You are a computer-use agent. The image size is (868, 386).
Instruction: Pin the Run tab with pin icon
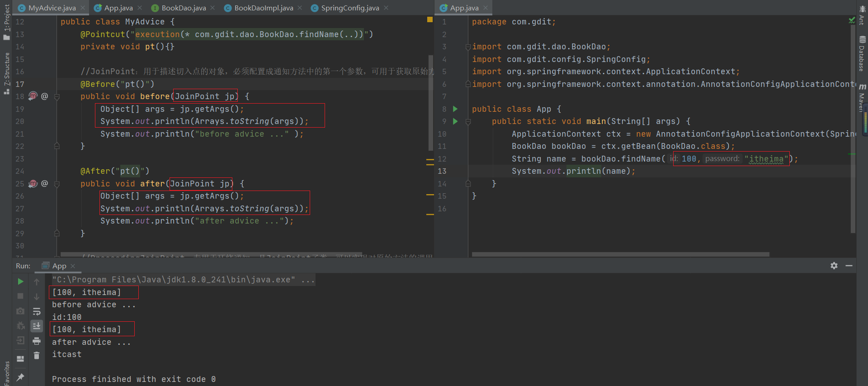pos(20,377)
